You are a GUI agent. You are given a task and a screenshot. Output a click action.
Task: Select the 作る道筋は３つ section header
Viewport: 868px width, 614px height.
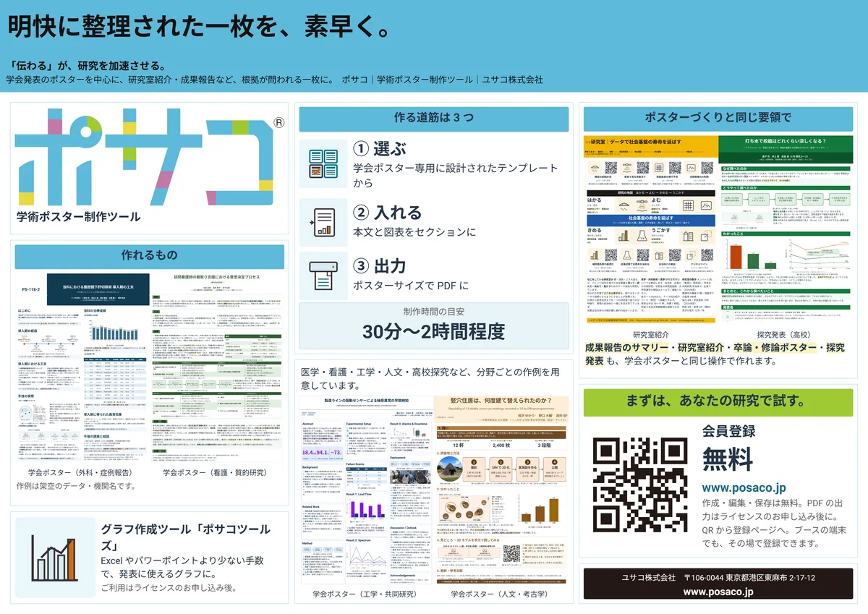tap(434, 119)
